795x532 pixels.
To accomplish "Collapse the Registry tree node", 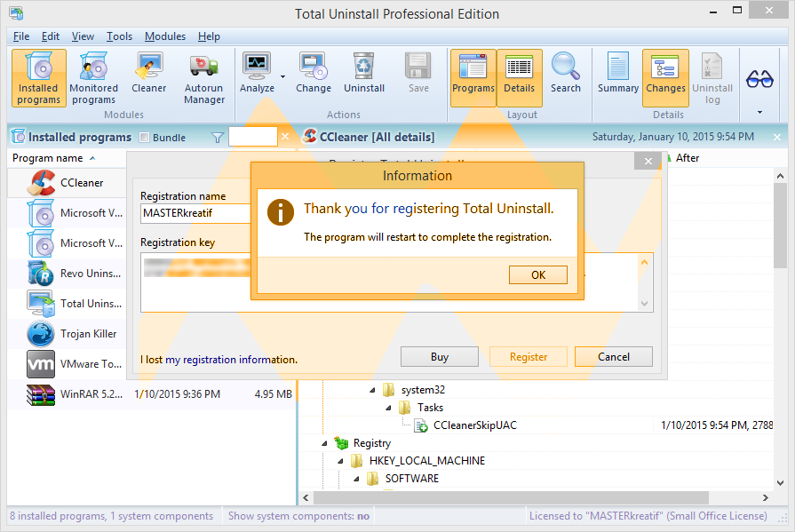I will click(324, 443).
